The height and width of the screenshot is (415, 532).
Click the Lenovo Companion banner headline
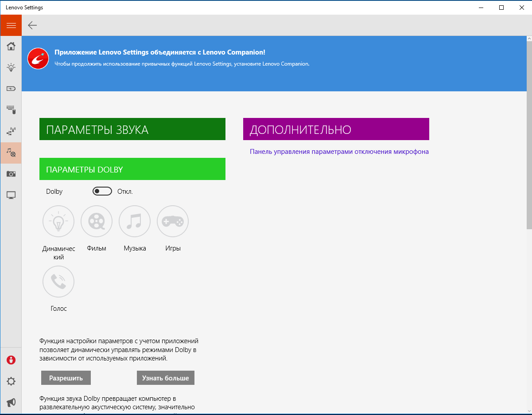point(160,52)
